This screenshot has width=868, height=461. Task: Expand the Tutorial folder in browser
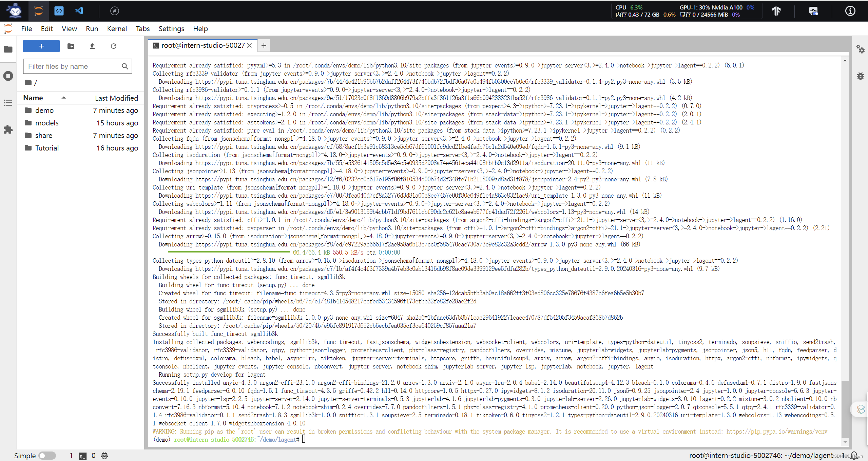point(47,148)
